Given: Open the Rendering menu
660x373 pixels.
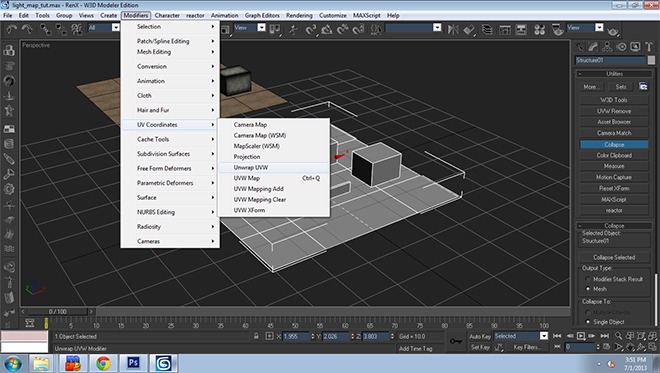Looking at the screenshot, I should [299, 16].
